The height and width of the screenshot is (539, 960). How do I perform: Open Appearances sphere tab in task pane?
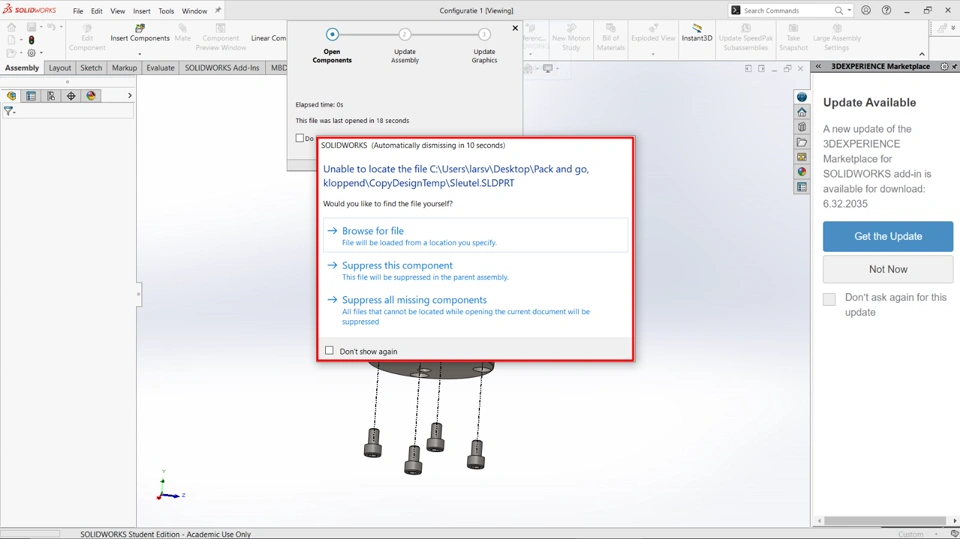(801, 172)
